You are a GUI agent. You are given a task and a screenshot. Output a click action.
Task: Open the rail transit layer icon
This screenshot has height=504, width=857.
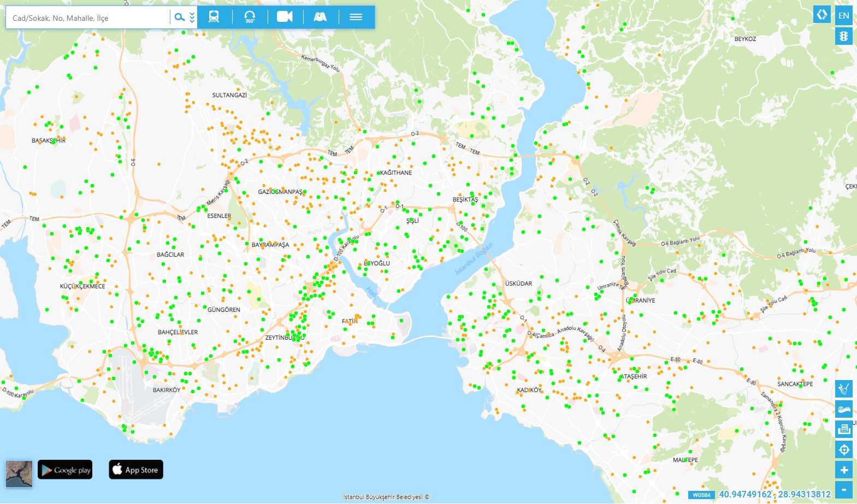point(214,17)
